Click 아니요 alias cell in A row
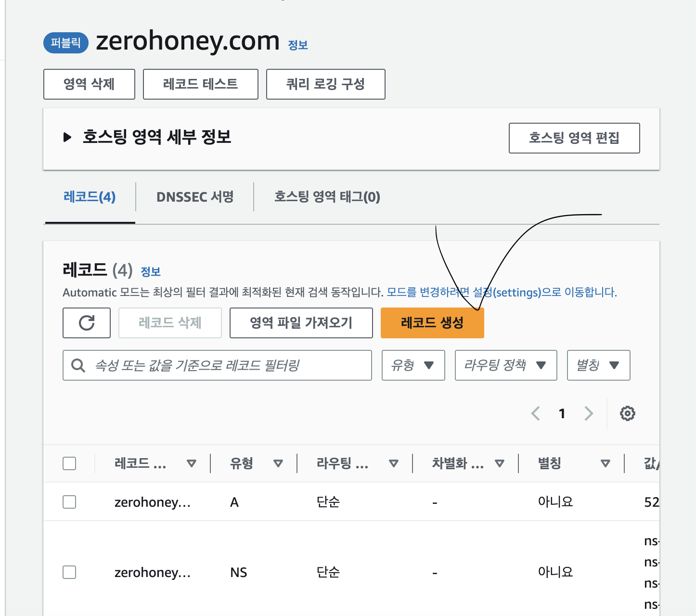The height and width of the screenshot is (616, 696). click(555, 502)
